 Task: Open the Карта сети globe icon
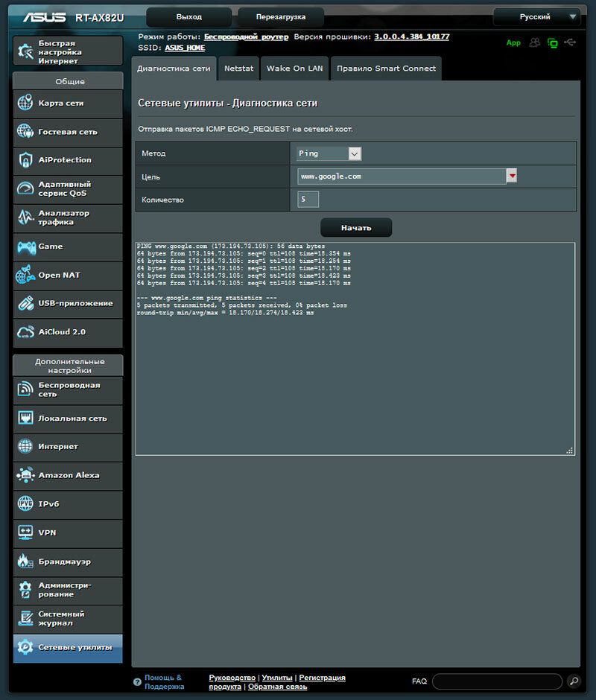[x=25, y=102]
